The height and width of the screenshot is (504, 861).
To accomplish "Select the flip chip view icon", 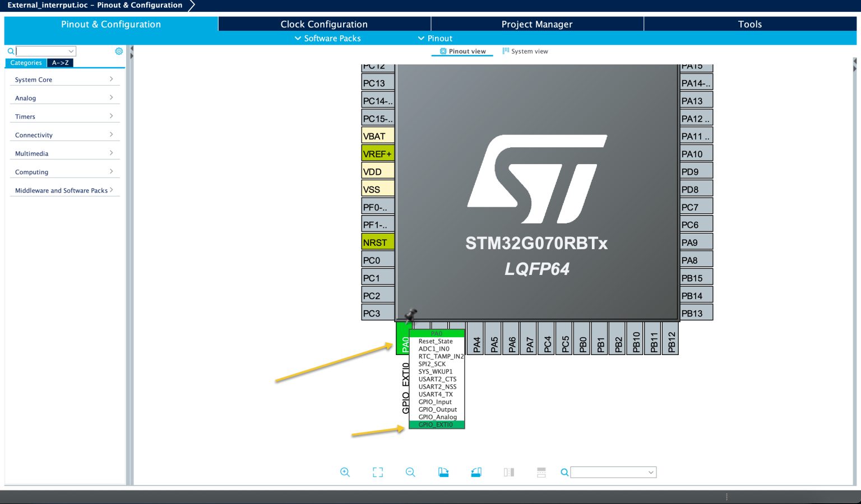I will [508, 472].
